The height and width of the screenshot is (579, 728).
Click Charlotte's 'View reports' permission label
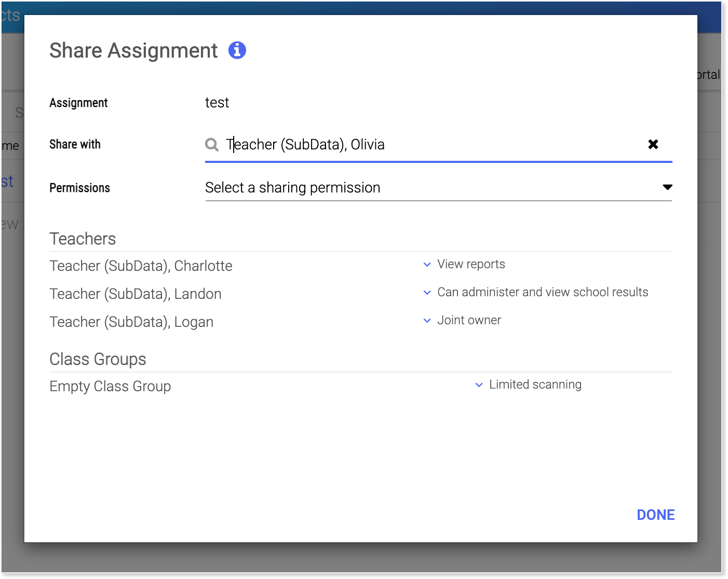(x=471, y=265)
